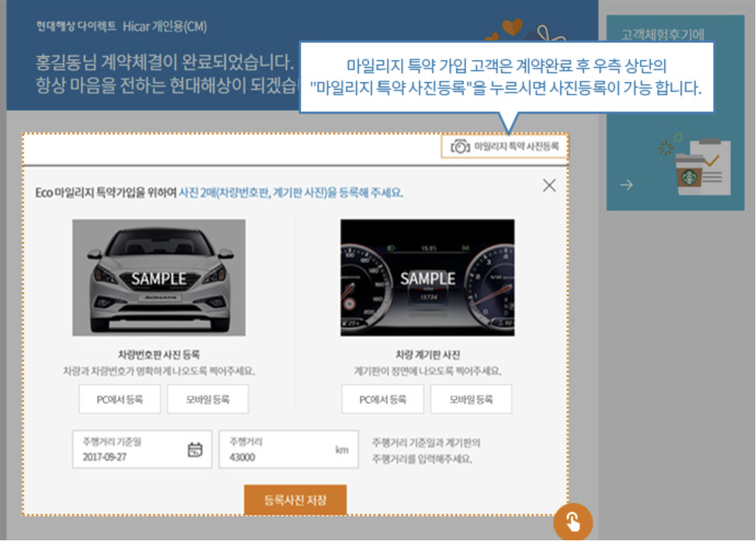The width and height of the screenshot is (756, 541).
Task: Focus the 주행거리 기준일 date field
Action: click(x=142, y=449)
